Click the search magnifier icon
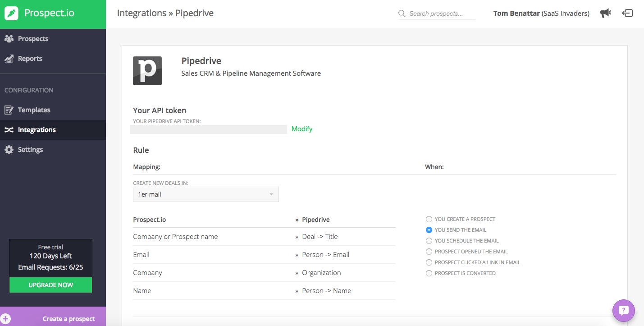Image resolution: width=644 pixels, height=326 pixels. (x=402, y=14)
